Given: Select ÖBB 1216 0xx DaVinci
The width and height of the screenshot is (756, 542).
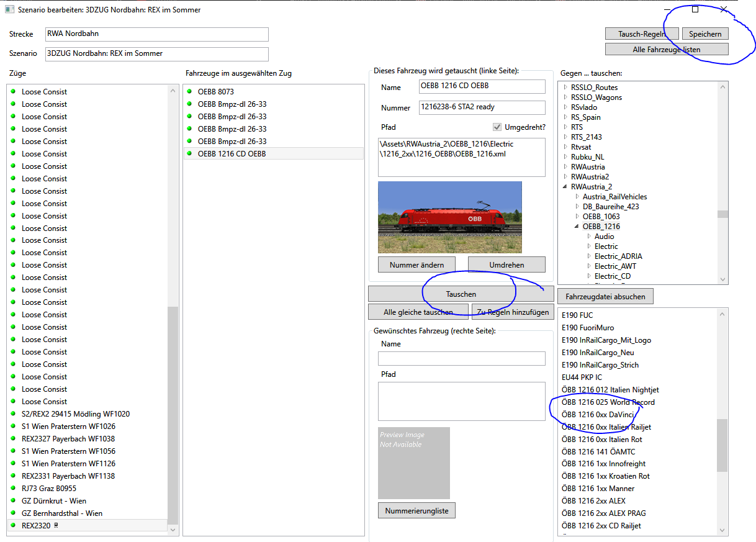Looking at the screenshot, I should click(x=597, y=414).
